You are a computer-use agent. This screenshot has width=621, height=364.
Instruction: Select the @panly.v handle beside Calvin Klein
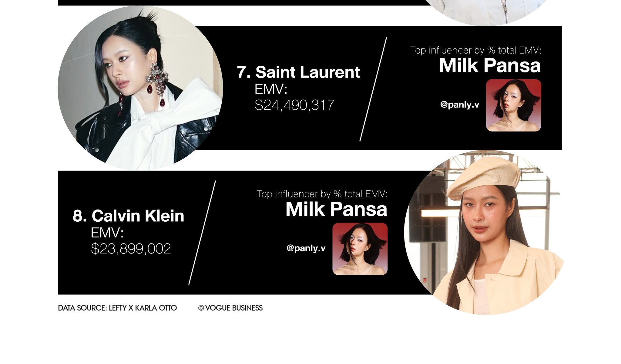306,248
